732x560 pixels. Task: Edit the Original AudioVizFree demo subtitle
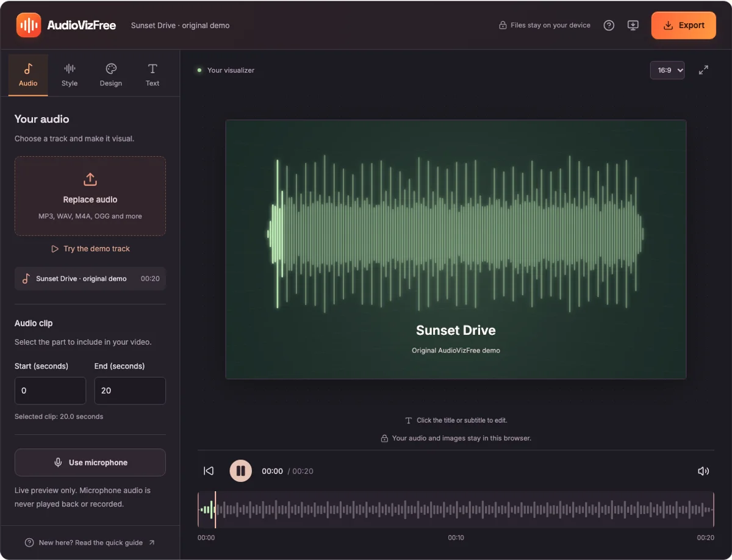(456, 351)
